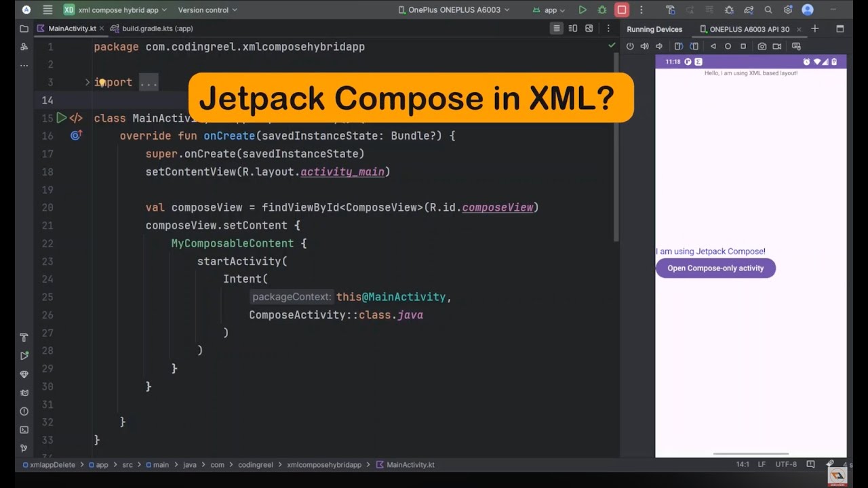
Task: Open more tool windows ellipsis in left sidebar
Action: click(x=24, y=65)
